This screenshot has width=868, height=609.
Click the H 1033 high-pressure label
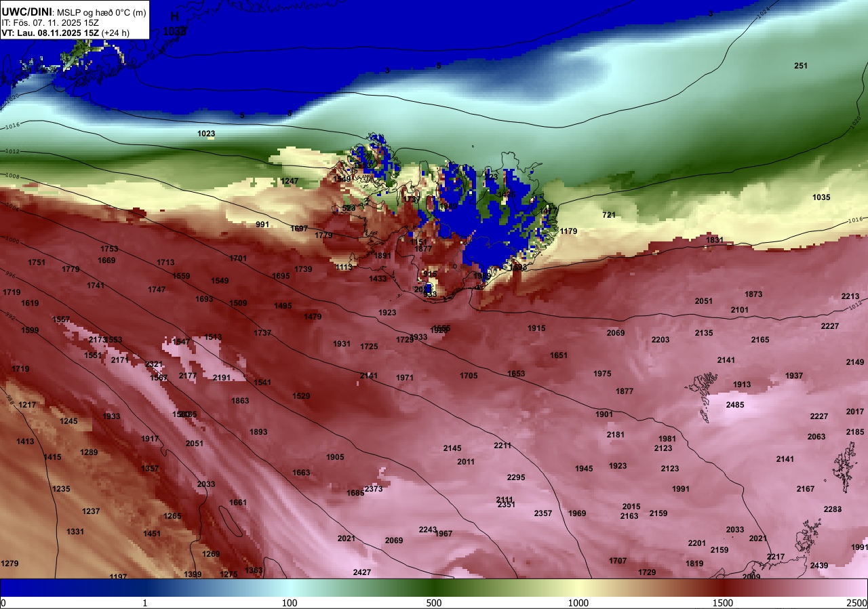click(x=175, y=23)
